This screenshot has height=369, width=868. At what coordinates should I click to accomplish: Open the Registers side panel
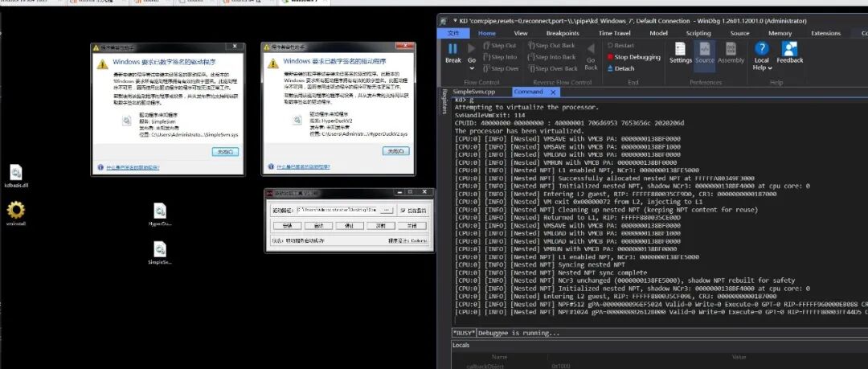[x=444, y=102]
